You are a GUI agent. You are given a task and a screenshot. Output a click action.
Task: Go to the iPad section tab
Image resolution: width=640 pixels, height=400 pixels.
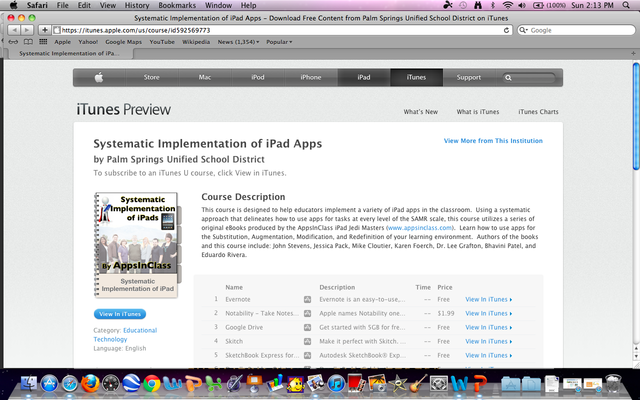coord(364,77)
